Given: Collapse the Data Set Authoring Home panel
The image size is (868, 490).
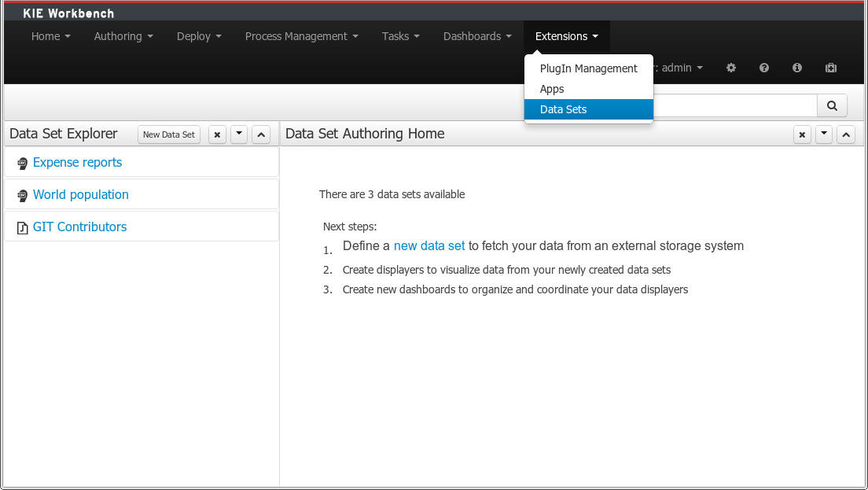Looking at the screenshot, I should click(x=845, y=134).
